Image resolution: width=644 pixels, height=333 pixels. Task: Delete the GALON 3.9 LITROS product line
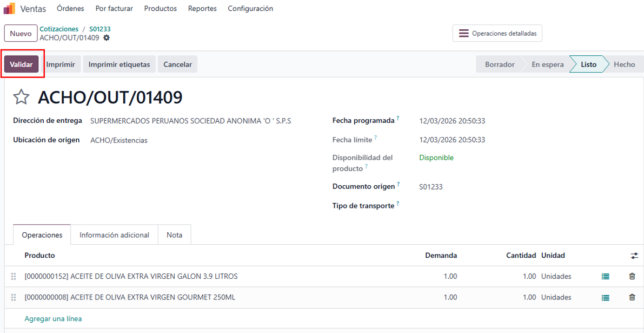tap(632, 277)
